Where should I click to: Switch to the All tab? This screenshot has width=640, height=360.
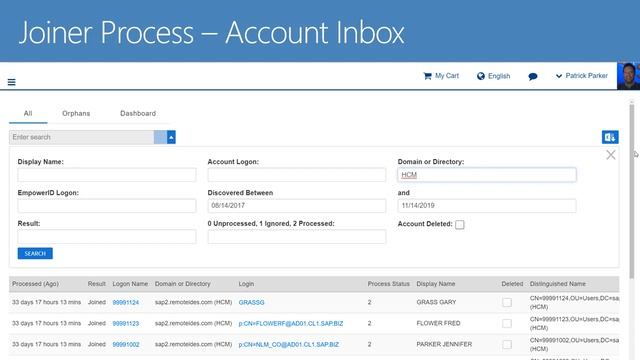(28, 113)
